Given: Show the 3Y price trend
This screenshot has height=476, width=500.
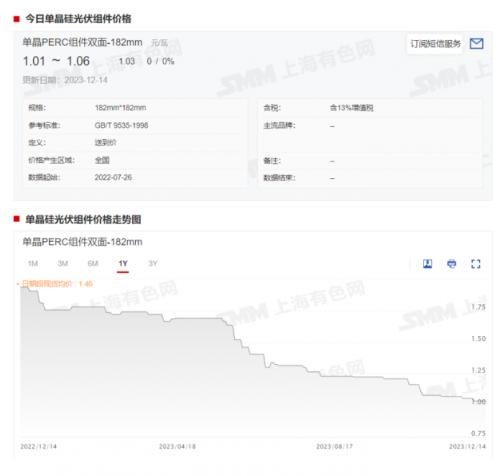Looking at the screenshot, I should point(153,264).
